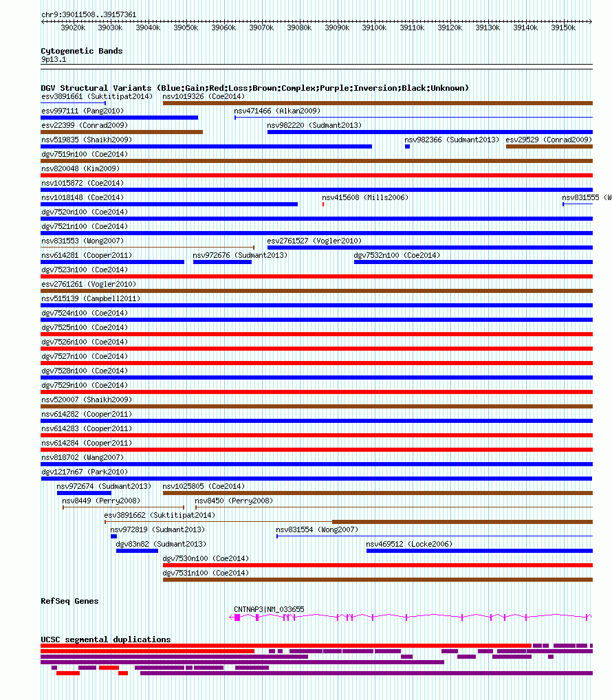Click the tiny red nsv415608 variant mark

click(323, 204)
